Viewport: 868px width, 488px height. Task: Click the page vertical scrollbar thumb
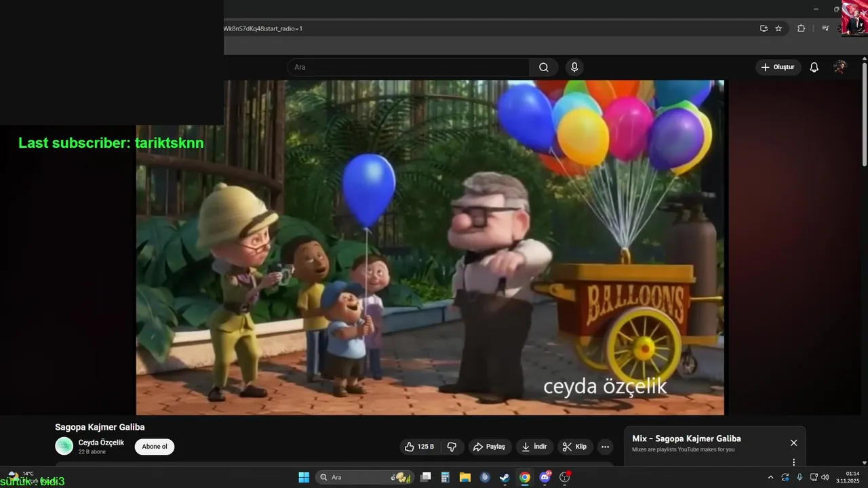865,114
